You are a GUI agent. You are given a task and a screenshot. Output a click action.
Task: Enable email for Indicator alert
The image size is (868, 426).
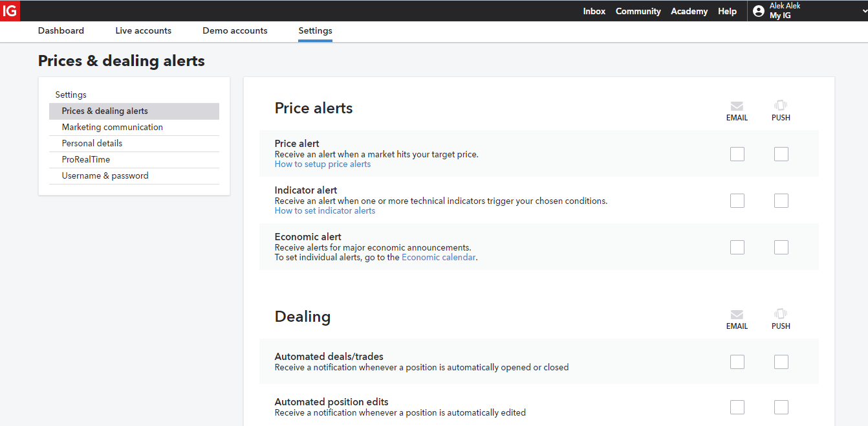coord(737,201)
